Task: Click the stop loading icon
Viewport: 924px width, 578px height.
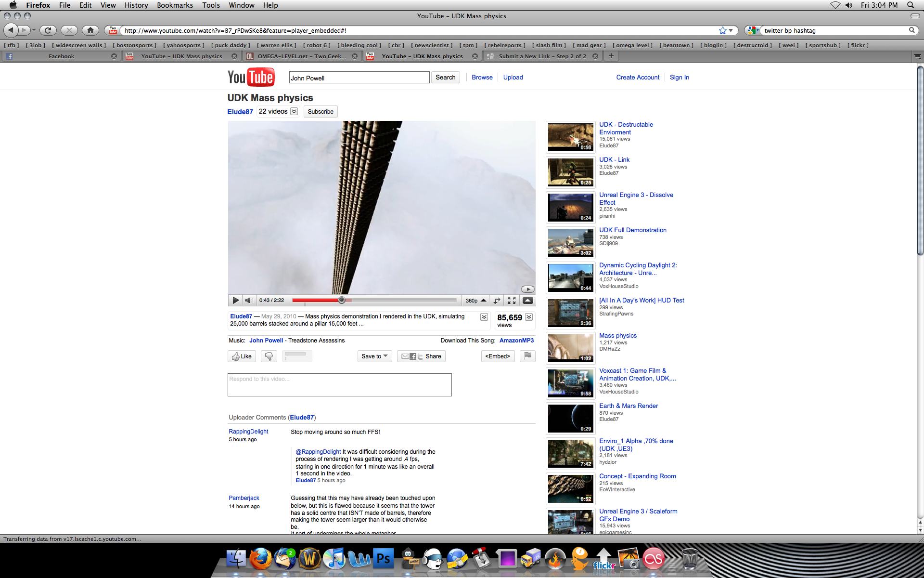Action: point(69,30)
